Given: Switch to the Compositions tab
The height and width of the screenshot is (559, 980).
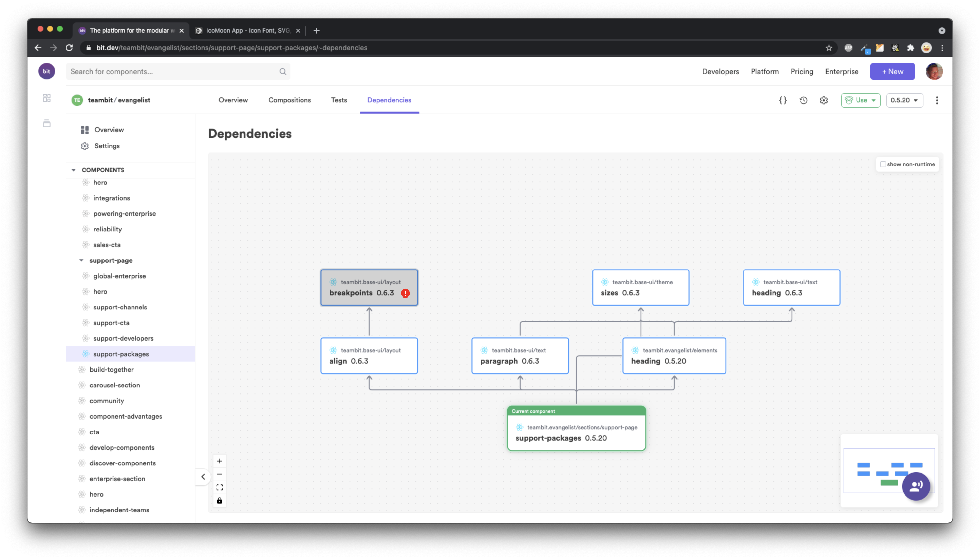Looking at the screenshot, I should [289, 100].
